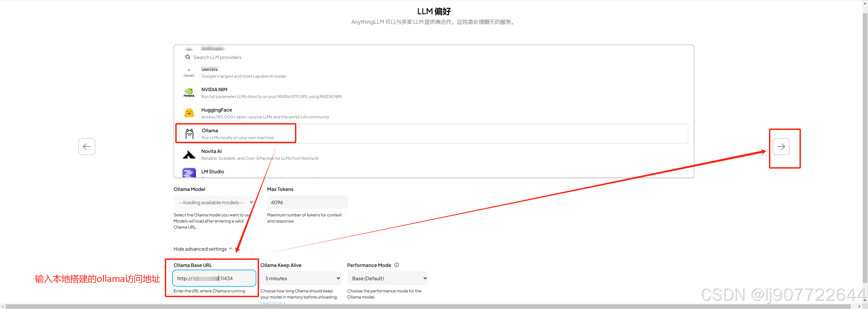
Task: Click 'Enter the URL where Ollama is running.' text
Action: tap(210, 291)
